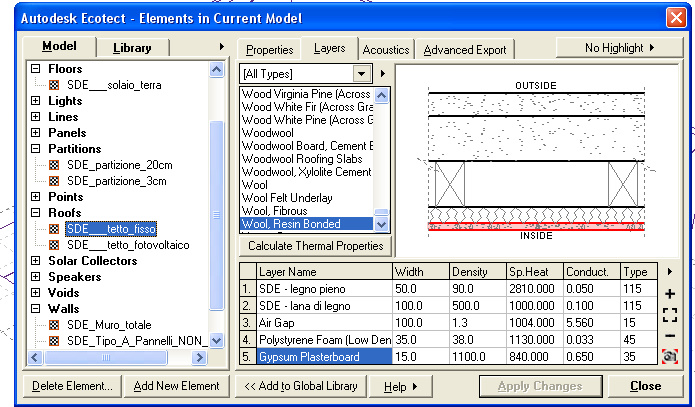Image resolution: width=695 pixels, height=407 pixels.
Task: Expand the Speakers tree node
Action: pos(35,277)
